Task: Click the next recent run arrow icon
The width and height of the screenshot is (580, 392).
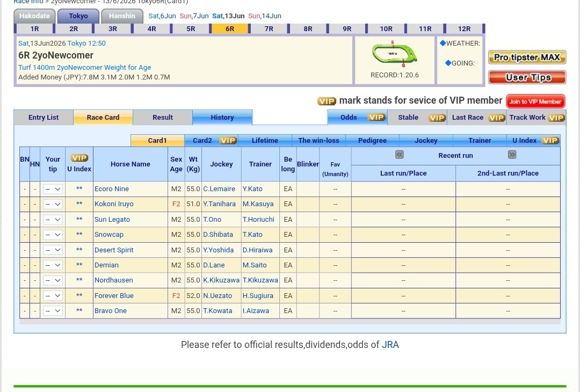Action: pyautogui.click(x=512, y=155)
